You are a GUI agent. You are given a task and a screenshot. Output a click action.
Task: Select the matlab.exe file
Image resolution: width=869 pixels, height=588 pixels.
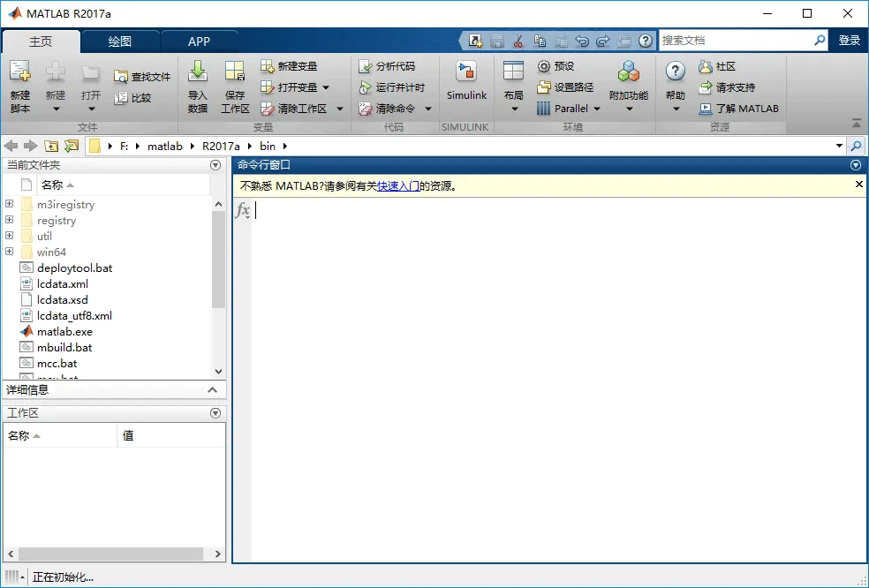point(64,332)
